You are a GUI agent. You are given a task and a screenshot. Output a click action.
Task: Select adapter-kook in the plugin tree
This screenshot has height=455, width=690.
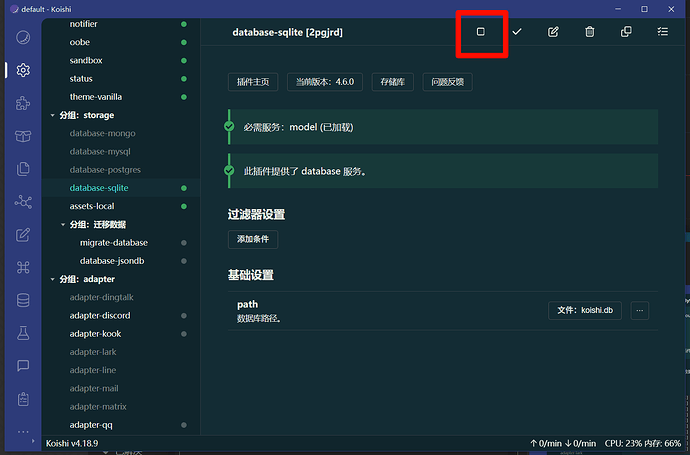click(95, 334)
